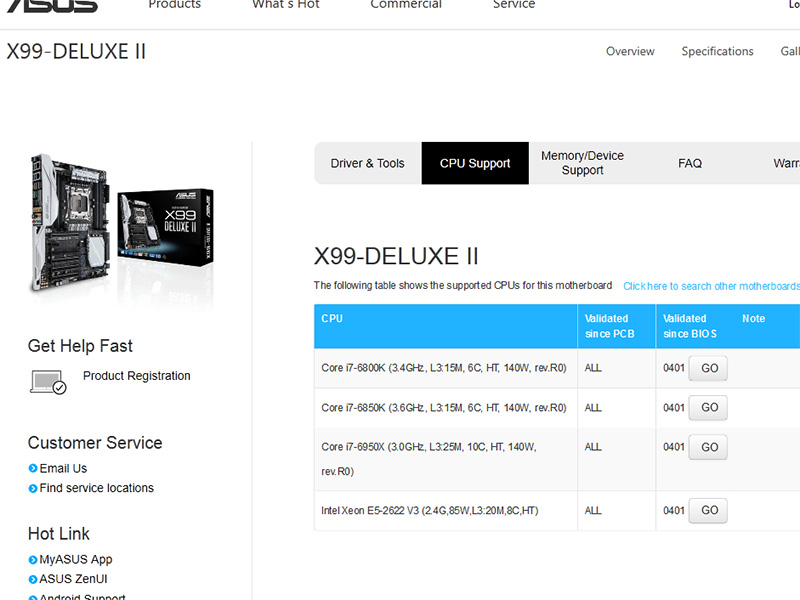Click the Product Registration laptop icon
Image resolution: width=800 pixels, height=600 pixels.
tap(48, 382)
